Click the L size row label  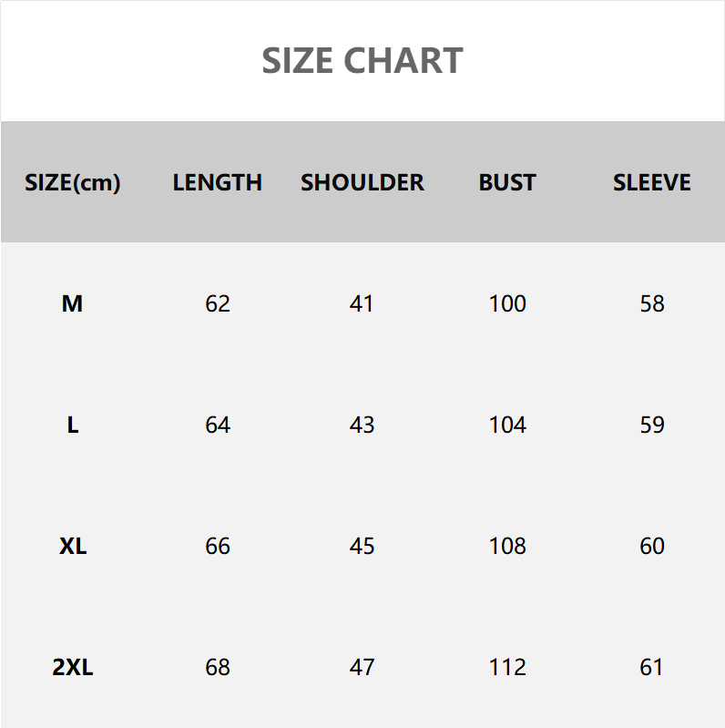73,425
